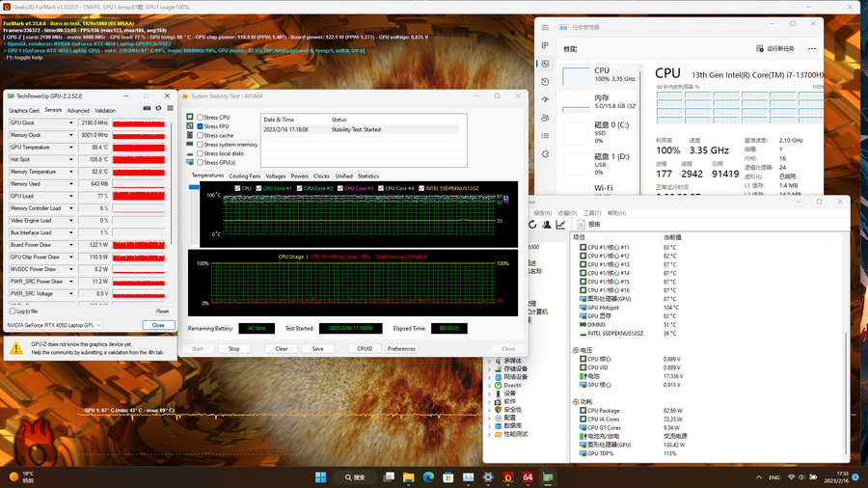The height and width of the screenshot is (488, 868).
Task: Open Microsoft Edge from taskbar
Action: (428, 477)
